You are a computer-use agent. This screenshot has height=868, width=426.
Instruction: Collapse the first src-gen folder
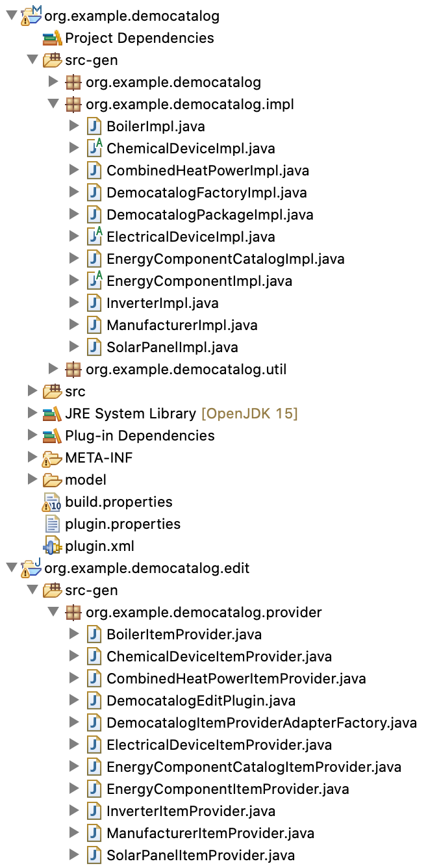[32, 60]
